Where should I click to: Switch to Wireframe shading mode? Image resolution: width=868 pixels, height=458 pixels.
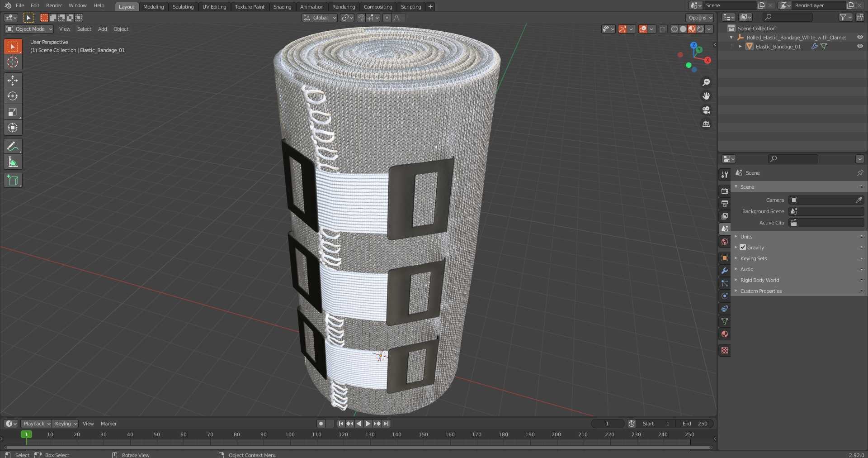point(675,29)
